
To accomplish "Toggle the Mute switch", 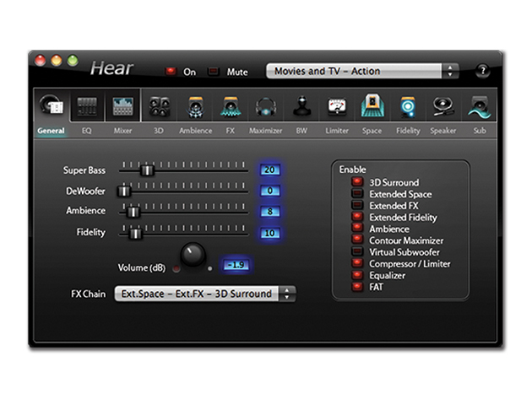I will [214, 71].
